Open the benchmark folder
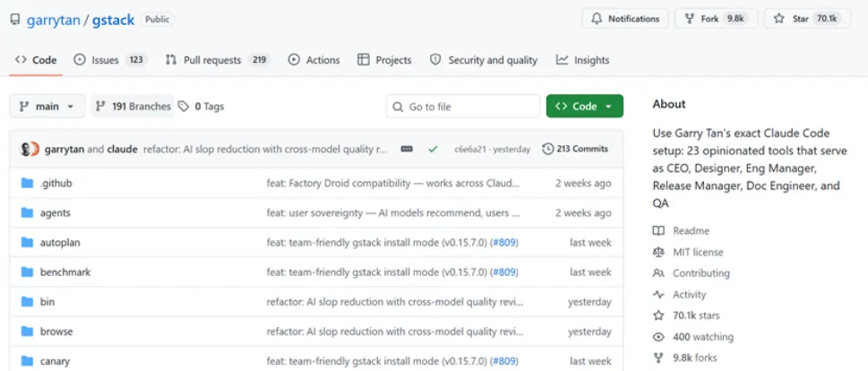Screen dimensions: 868x371 coord(65,272)
